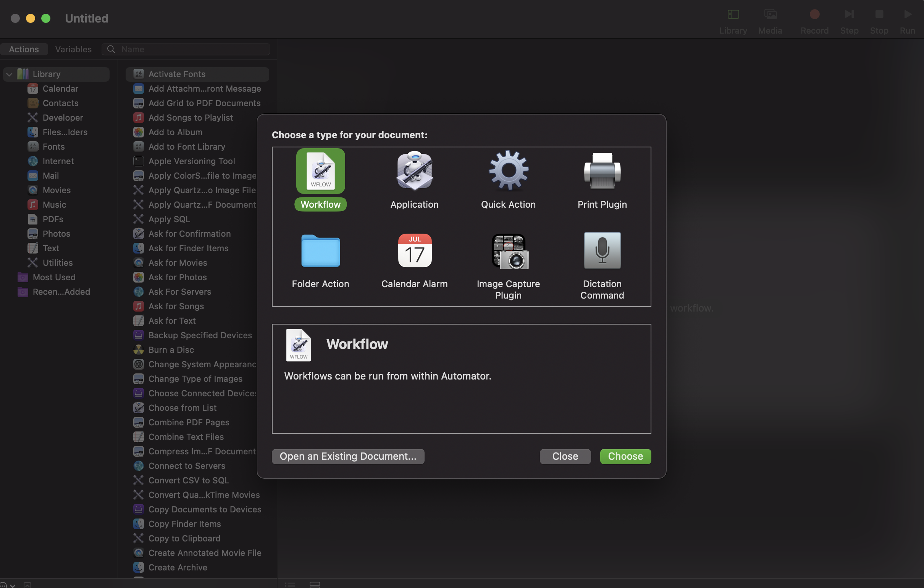Click Open an Existing Document button
Viewport: 924px width, 588px height.
point(348,456)
